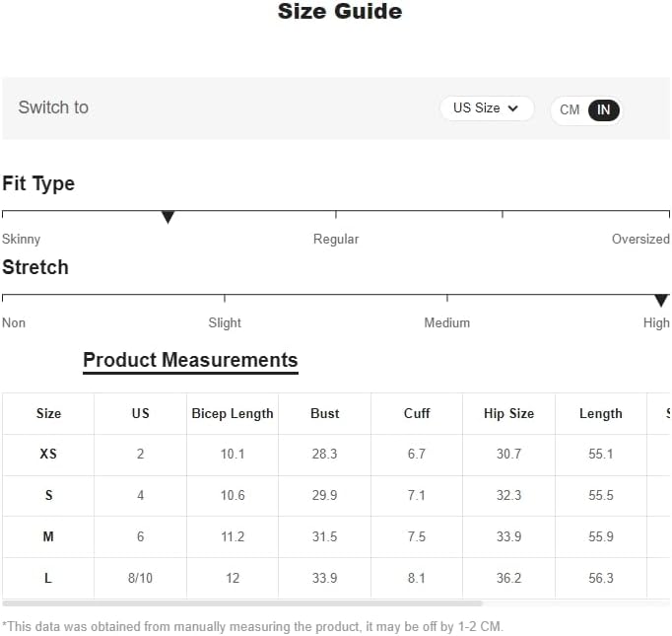Screen dimensions: 672x636
Task: Select the L size row label
Action: tap(48, 578)
